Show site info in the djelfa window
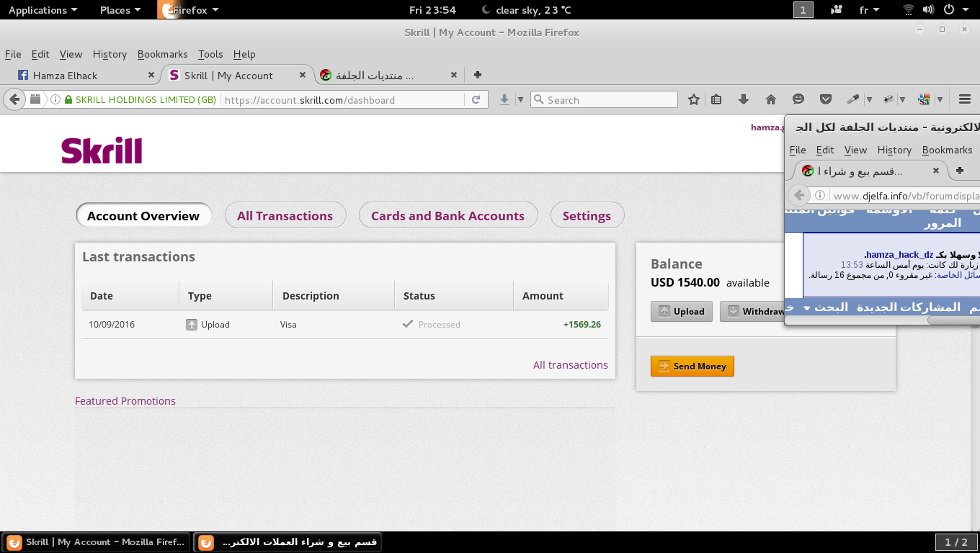The height and width of the screenshot is (553, 980). click(x=819, y=195)
